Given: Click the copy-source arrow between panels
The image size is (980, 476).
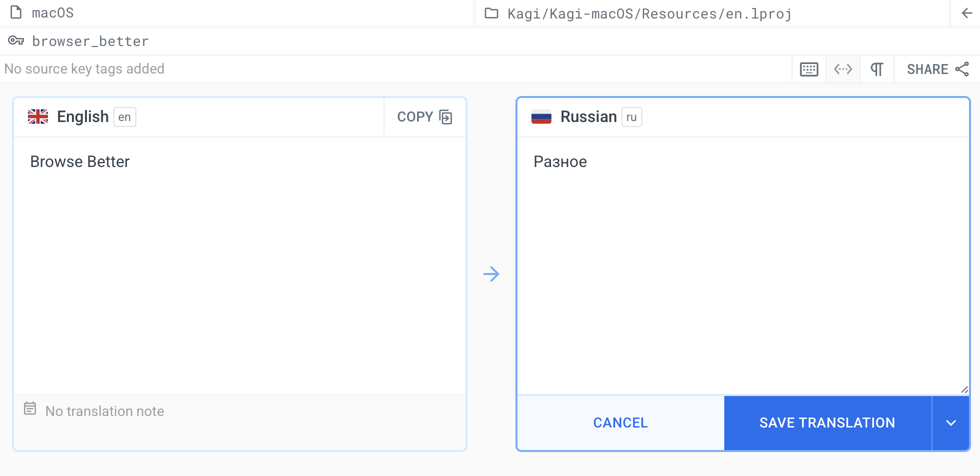Looking at the screenshot, I should click(491, 274).
